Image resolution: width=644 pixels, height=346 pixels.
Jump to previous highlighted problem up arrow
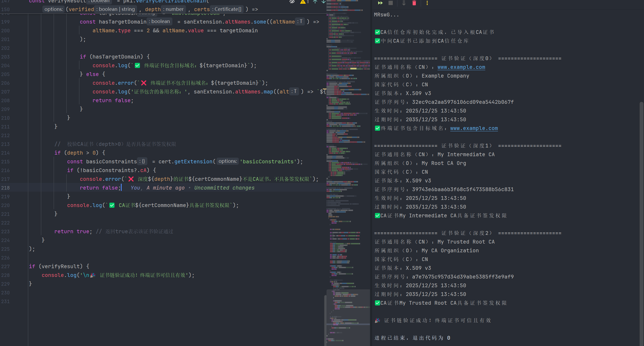point(315,2)
